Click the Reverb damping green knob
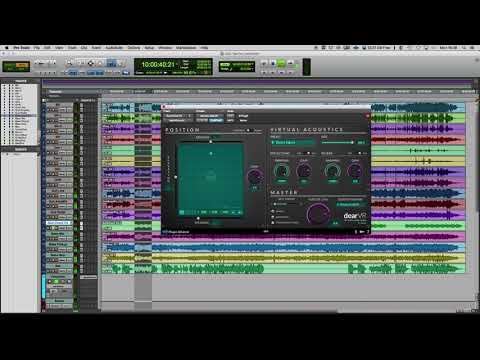 (x=333, y=171)
